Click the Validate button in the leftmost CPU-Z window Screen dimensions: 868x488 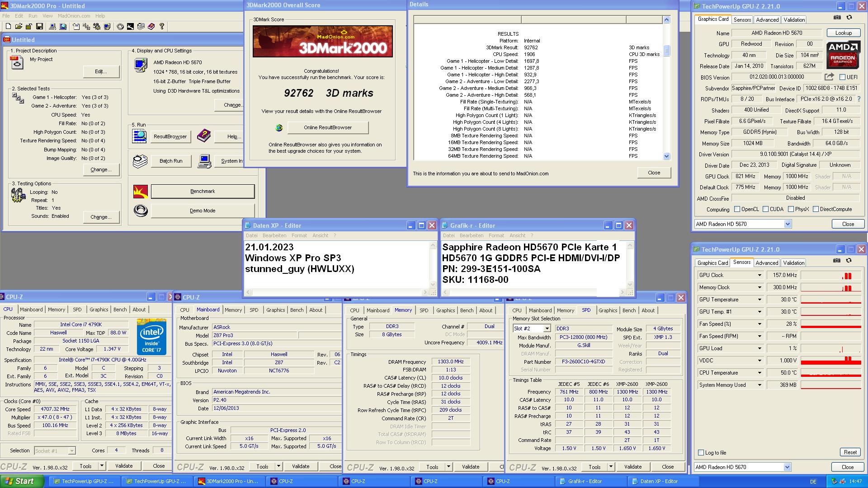[x=124, y=466]
